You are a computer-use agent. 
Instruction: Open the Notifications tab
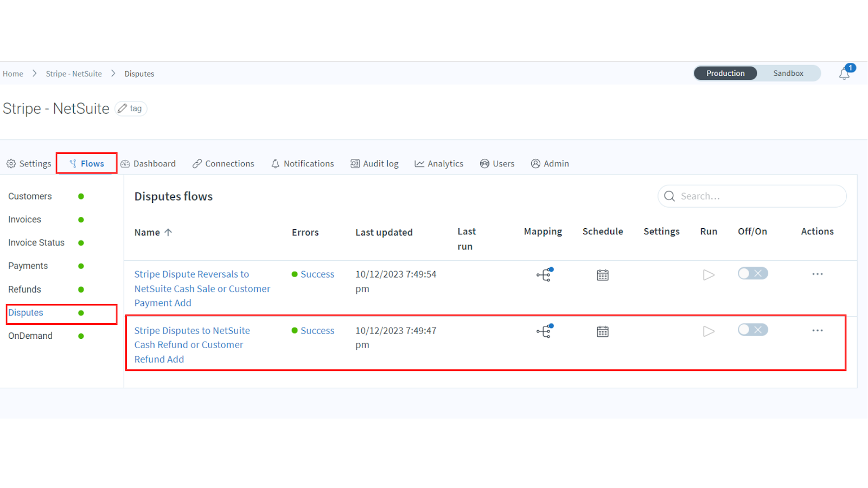tap(302, 164)
